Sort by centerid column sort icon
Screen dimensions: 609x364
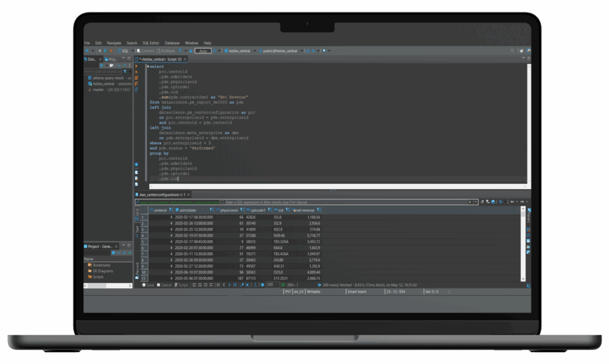pyautogui.click(x=171, y=210)
